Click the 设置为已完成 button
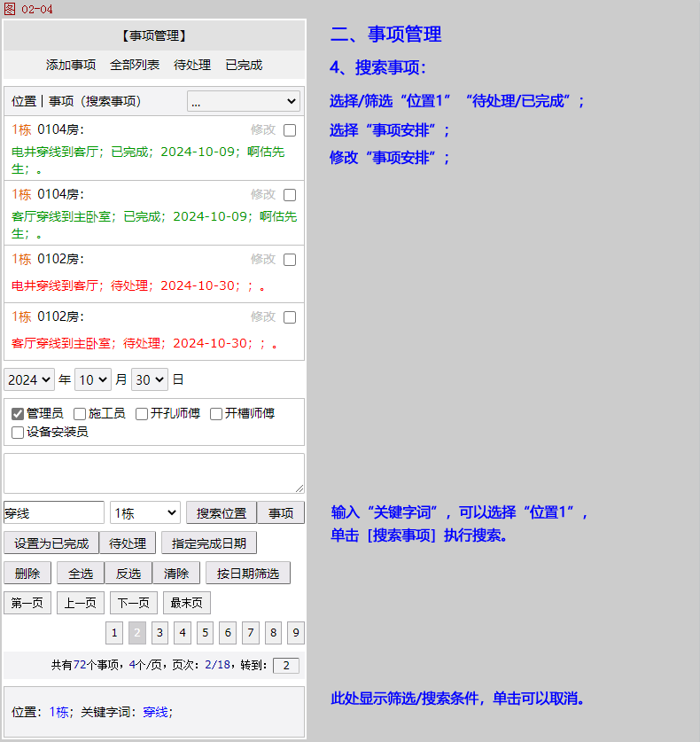This screenshot has width=700, height=742. [x=51, y=543]
